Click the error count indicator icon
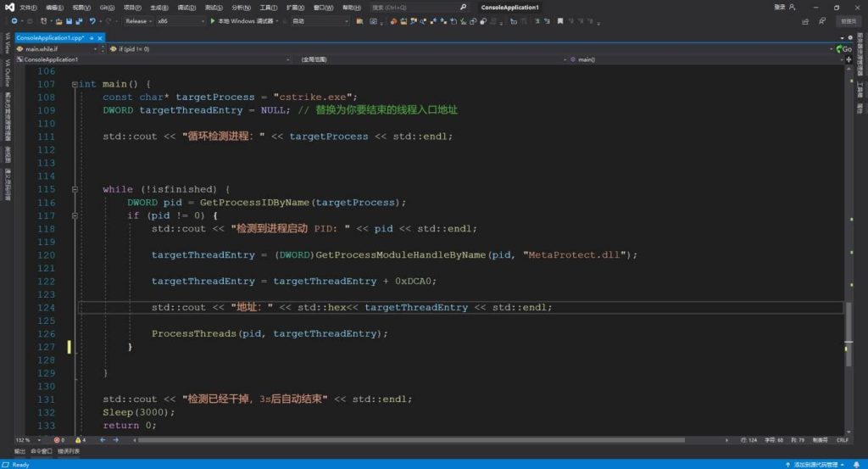The image size is (868, 469). pyautogui.click(x=58, y=439)
